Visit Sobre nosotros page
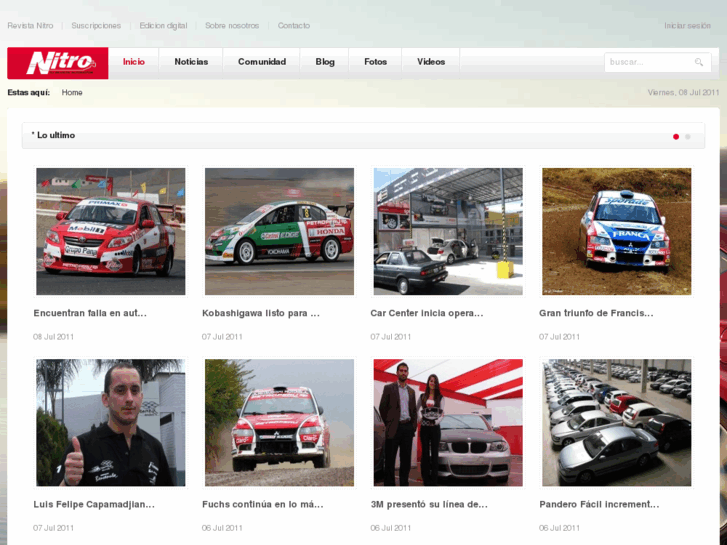727x545 pixels. click(232, 26)
